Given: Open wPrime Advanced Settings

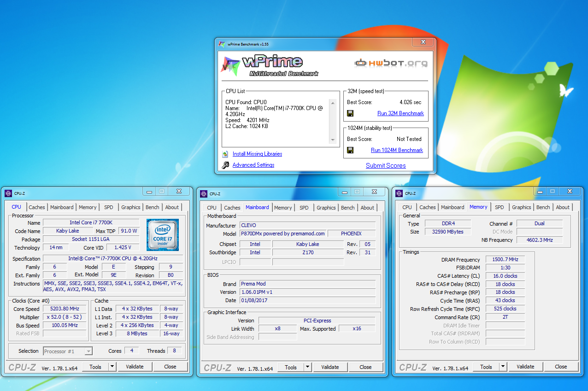Looking at the screenshot, I should [253, 165].
